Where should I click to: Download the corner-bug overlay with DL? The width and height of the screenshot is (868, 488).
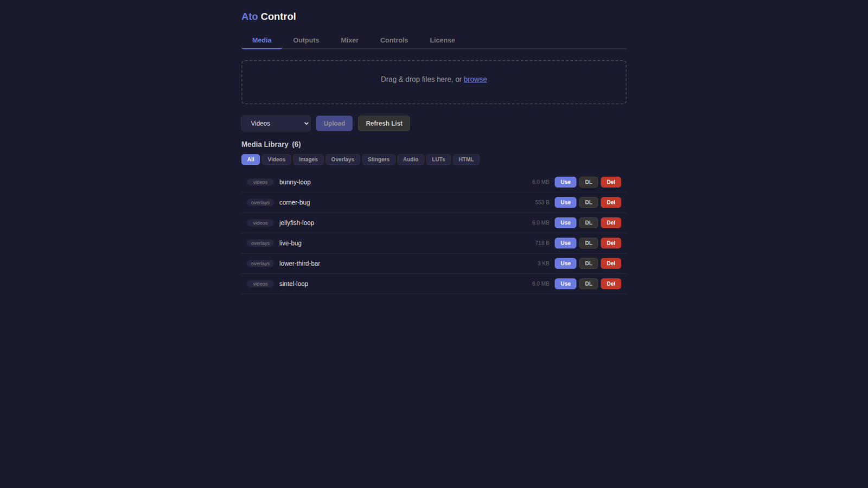pos(588,202)
